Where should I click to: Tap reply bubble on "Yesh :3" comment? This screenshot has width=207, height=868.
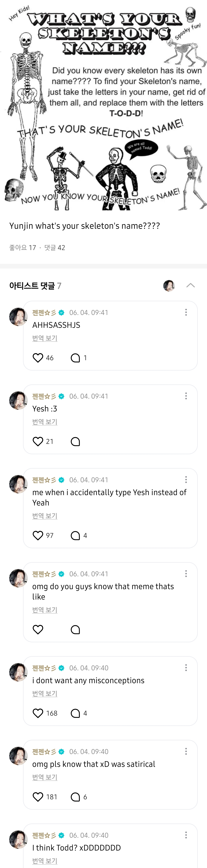(75, 441)
